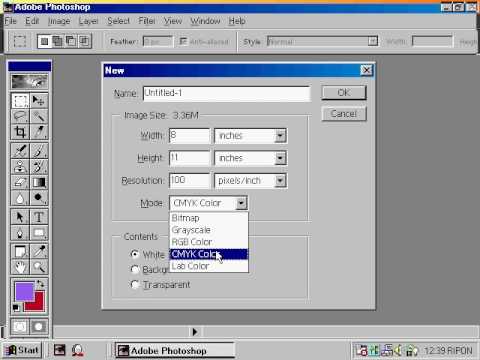The width and height of the screenshot is (480, 360).
Task: Select the Pen tool
Action: (20, 233)
